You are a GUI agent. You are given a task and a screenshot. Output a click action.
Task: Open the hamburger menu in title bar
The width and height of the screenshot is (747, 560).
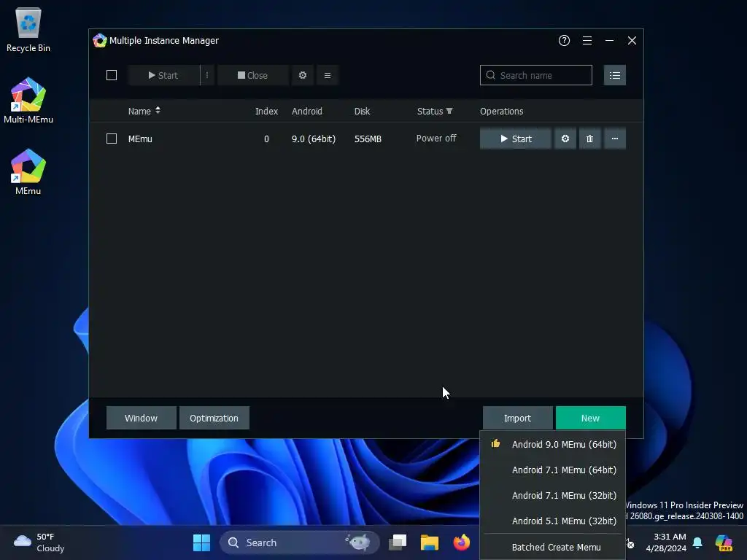coord(587,41)
